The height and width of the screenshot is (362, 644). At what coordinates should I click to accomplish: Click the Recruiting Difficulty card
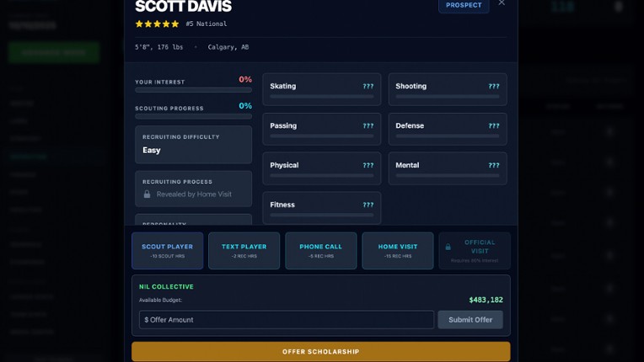(x=193, y=145)
